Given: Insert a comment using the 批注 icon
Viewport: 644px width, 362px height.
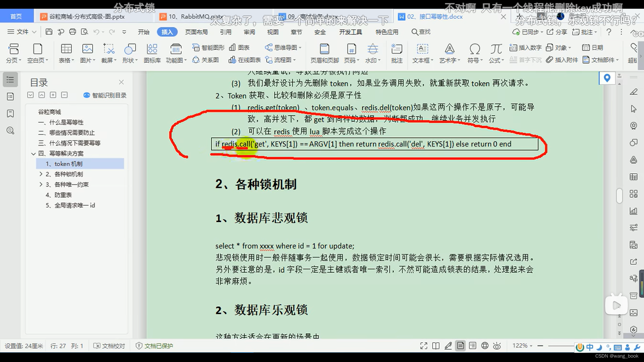Looking at the screenshot, I should [397, 53].
